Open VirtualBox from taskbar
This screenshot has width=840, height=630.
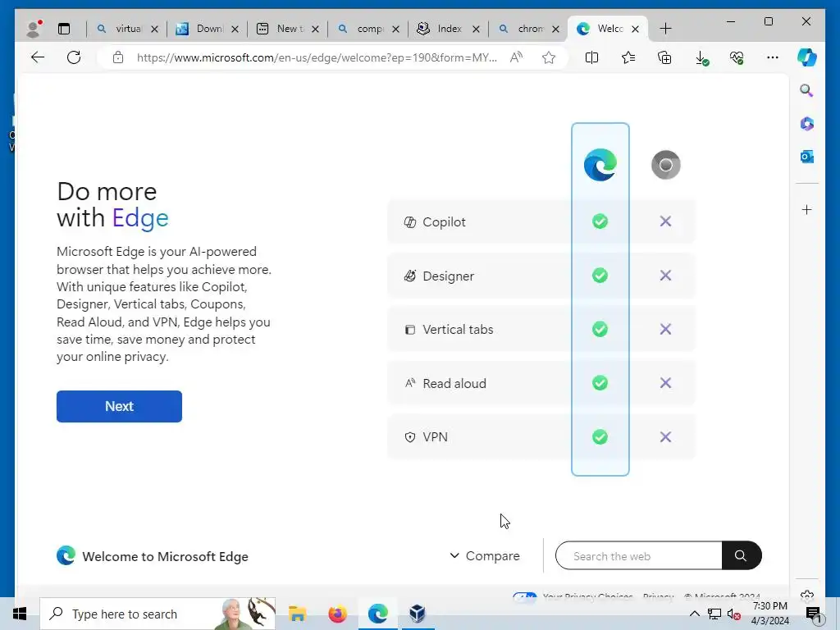418,614
